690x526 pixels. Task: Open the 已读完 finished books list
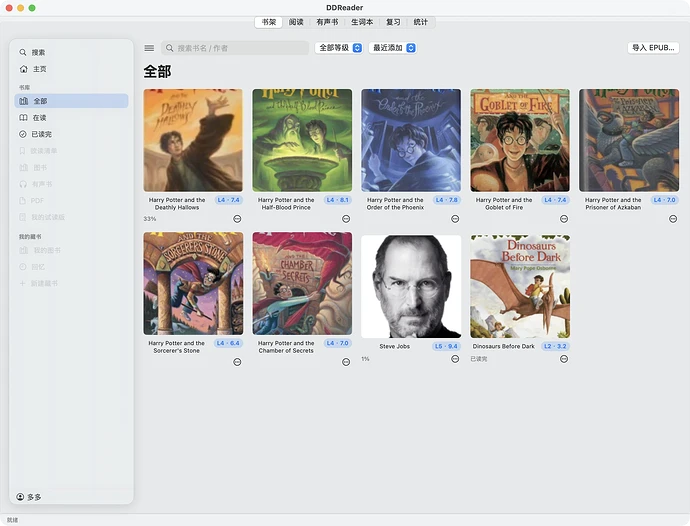[71, 134]
